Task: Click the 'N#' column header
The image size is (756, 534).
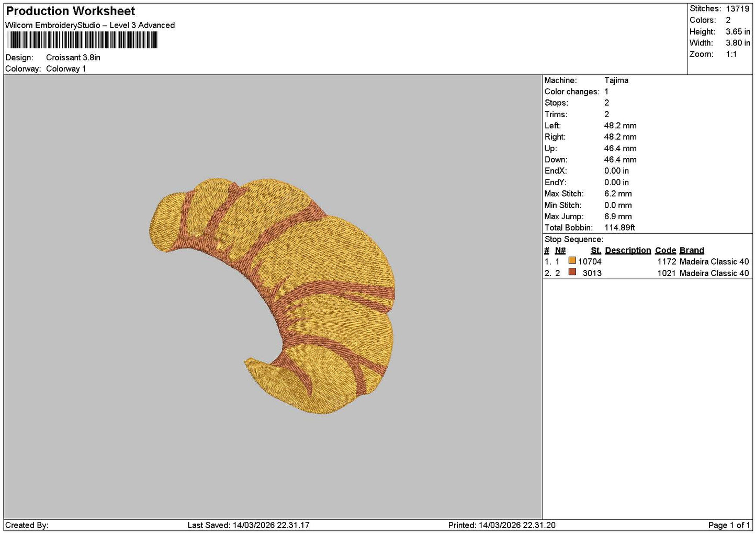Action: pos(560,251)
